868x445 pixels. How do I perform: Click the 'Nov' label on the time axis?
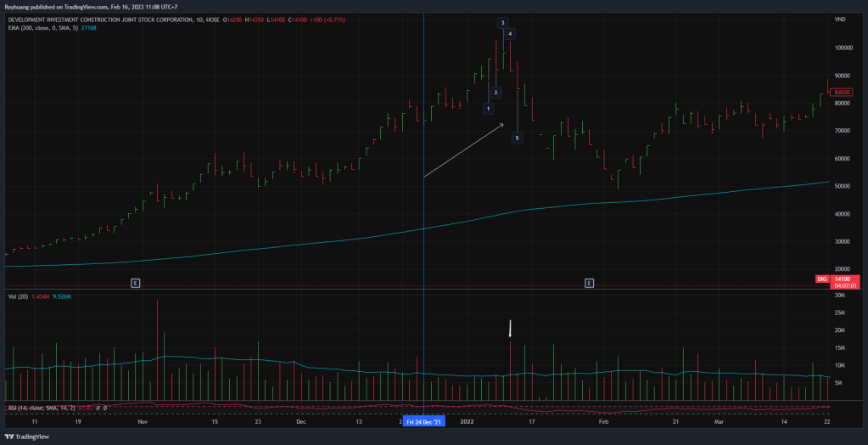tap(143, 421)
